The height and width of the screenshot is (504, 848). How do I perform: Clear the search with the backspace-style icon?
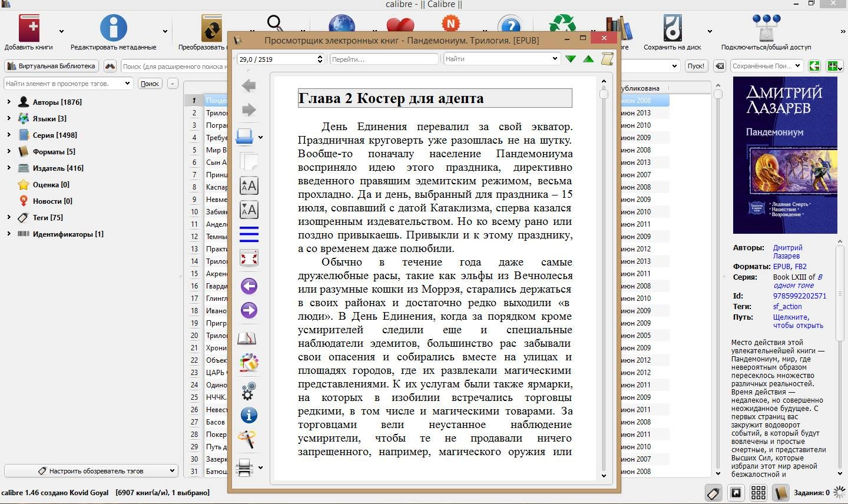(719, 66)
